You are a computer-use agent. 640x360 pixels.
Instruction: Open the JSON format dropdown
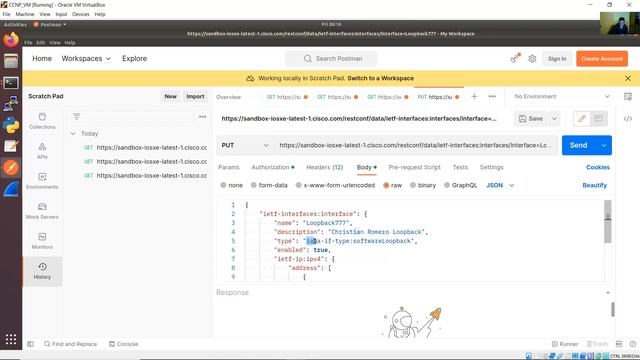(x=500, y=185)
